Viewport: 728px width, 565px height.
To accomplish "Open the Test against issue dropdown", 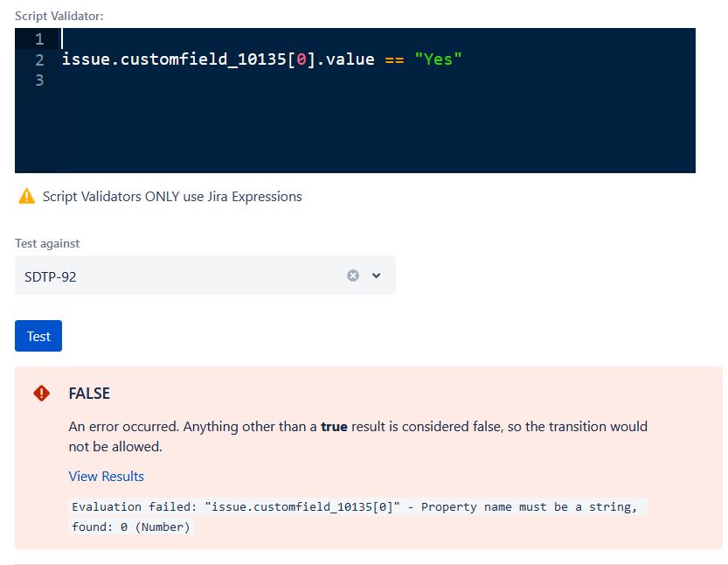I will tap(376, 275).
